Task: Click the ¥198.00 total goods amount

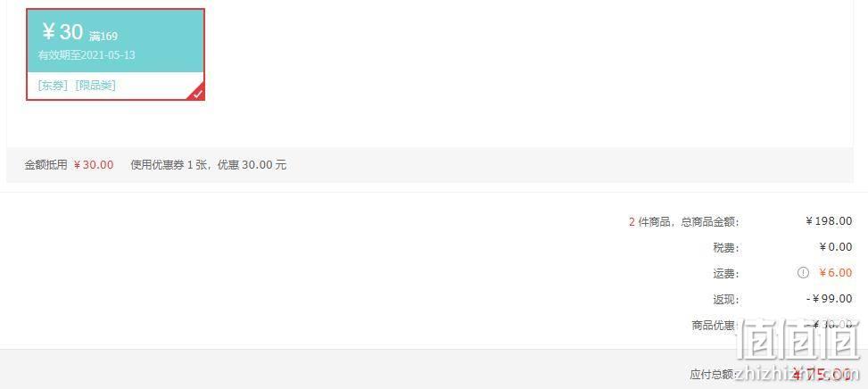Action: tap(829, 221)
